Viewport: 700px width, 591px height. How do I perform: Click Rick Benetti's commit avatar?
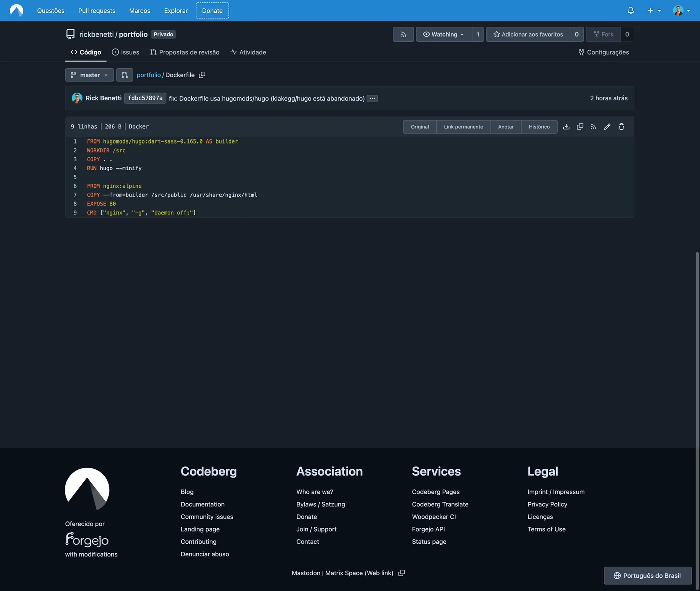click(77, 98)
